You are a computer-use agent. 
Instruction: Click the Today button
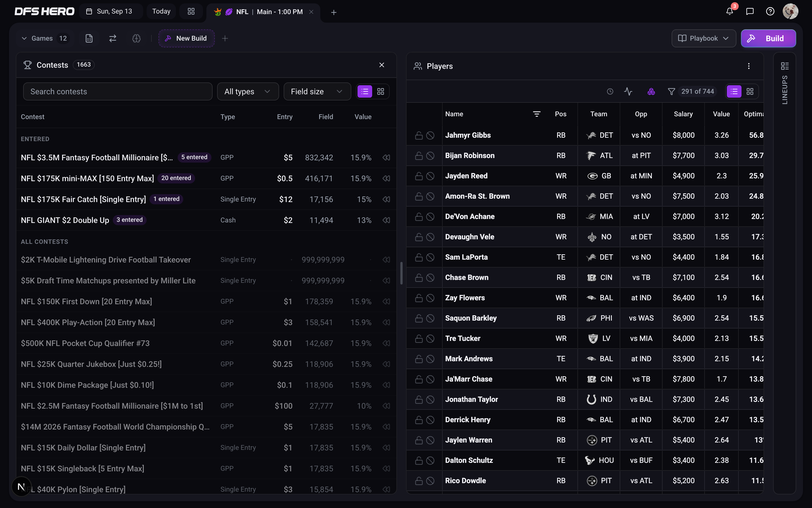click(161, 11)
